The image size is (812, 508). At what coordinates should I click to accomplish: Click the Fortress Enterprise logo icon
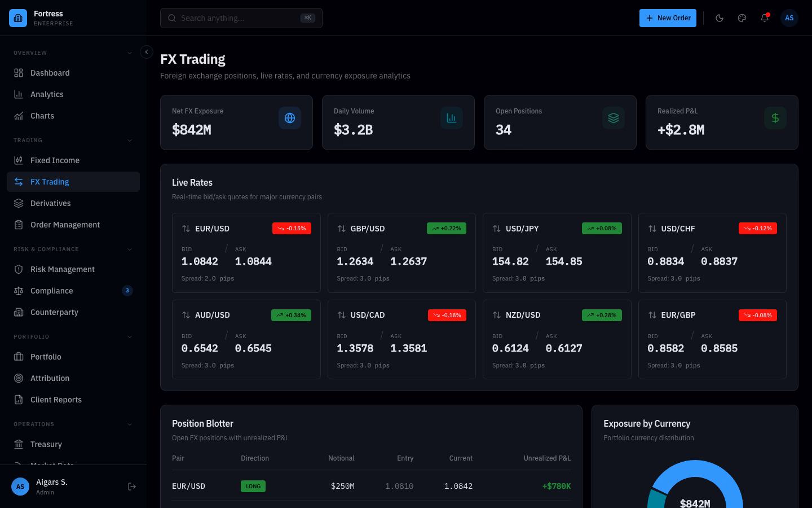tap(18, 18)
